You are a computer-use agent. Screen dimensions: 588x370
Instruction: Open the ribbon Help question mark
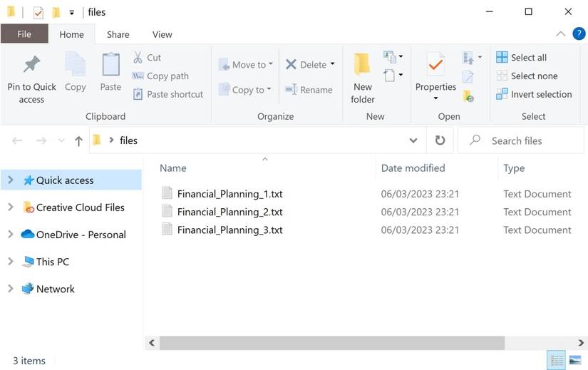click(579, 34)
